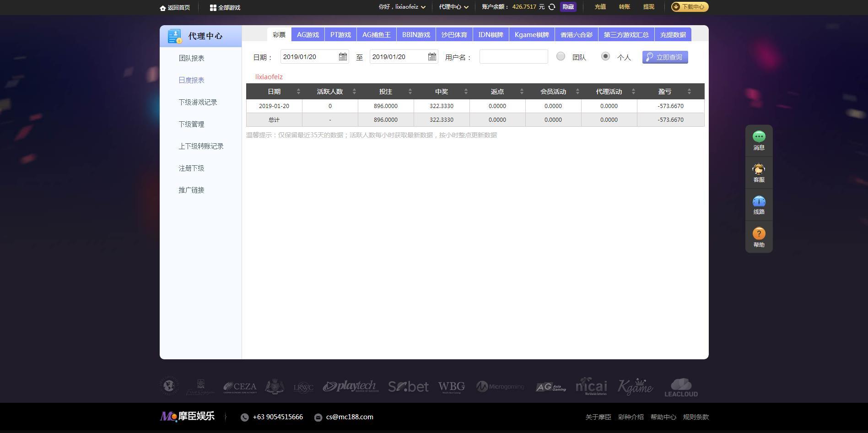Switch to the AG捕鱼王 tab
This screenshot has width=868, height=433.
[x=376, y=34]
